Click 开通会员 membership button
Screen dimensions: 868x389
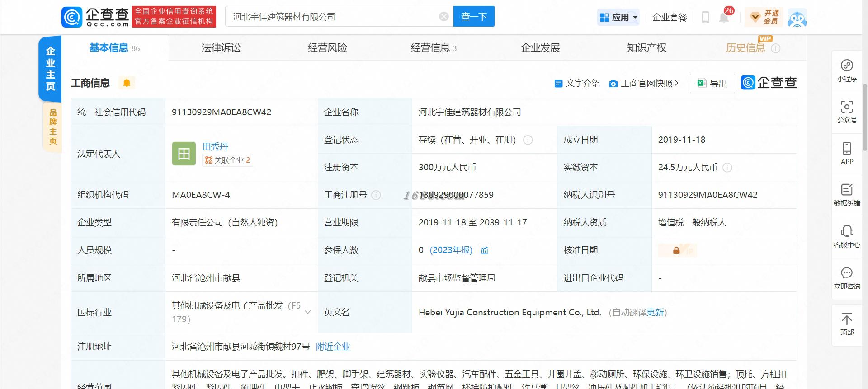764,17
